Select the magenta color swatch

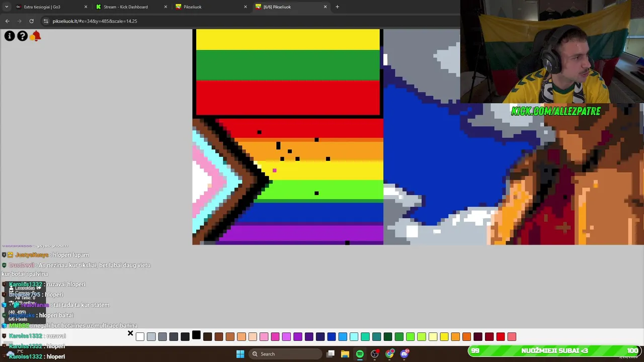coord(275,336)
